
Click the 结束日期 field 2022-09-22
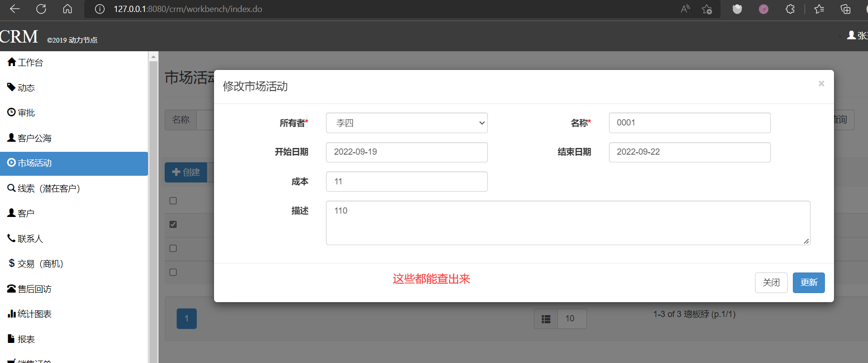(x=689, y=152)
